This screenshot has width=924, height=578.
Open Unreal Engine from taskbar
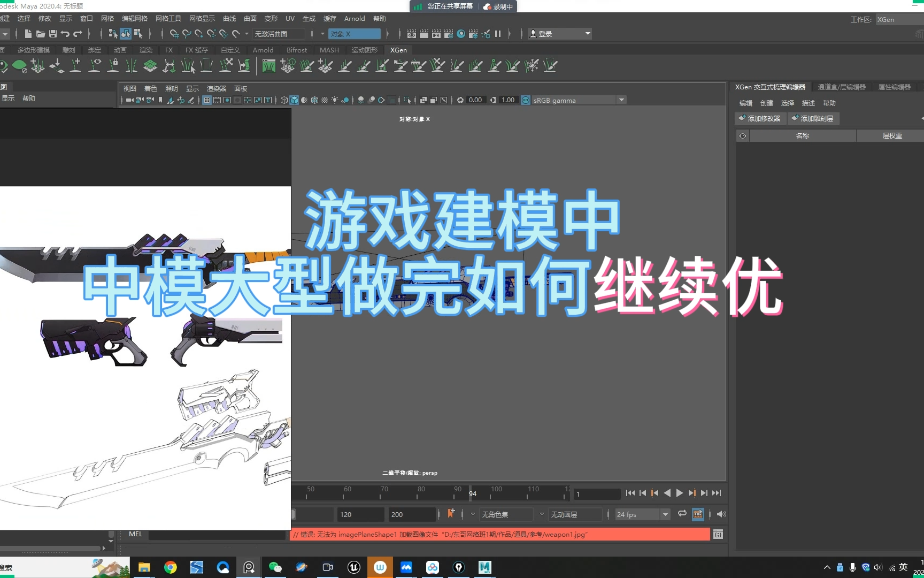pyautogui.click(x=354, y=567)
